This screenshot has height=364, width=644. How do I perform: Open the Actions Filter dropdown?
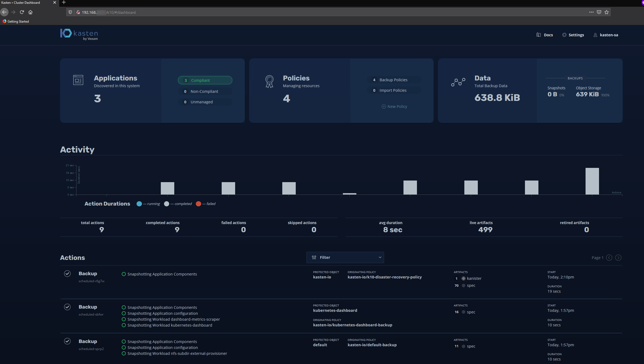point(345,257)
